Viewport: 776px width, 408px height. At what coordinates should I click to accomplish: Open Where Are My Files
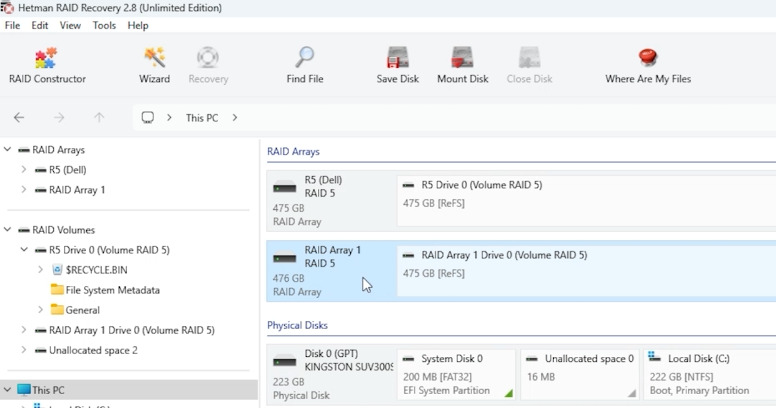click(x=648, y=65)
